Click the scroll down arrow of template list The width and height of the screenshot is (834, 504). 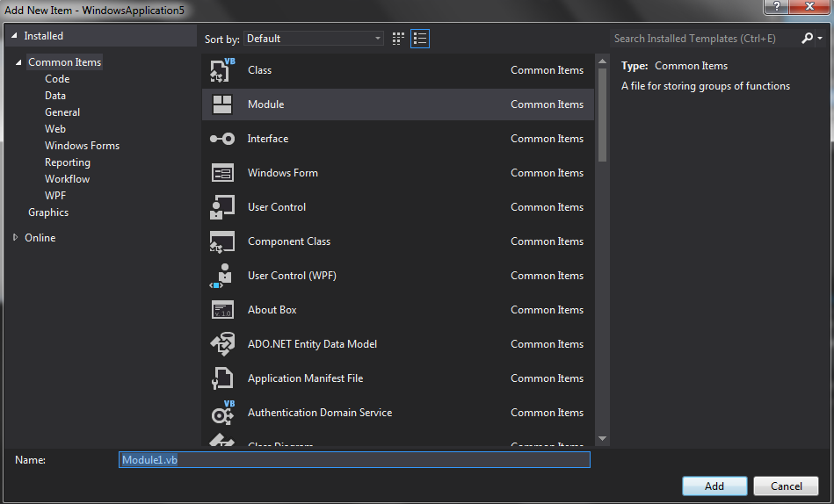coord(602,439)
